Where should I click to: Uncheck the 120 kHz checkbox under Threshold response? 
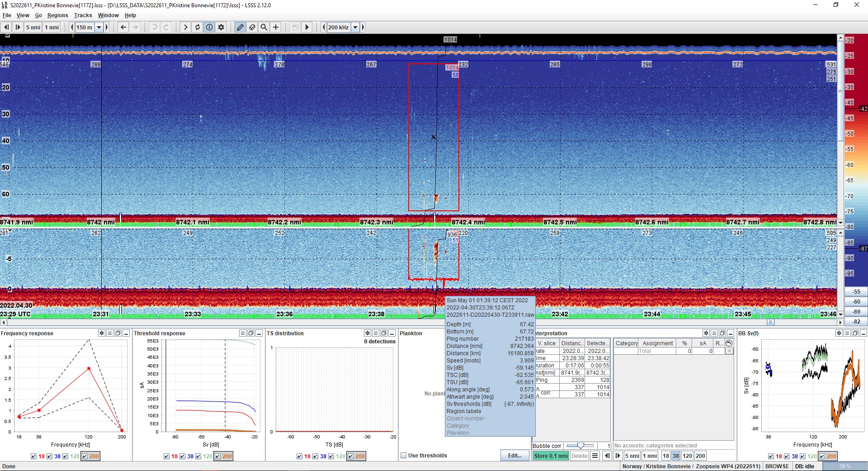[199, 457]
